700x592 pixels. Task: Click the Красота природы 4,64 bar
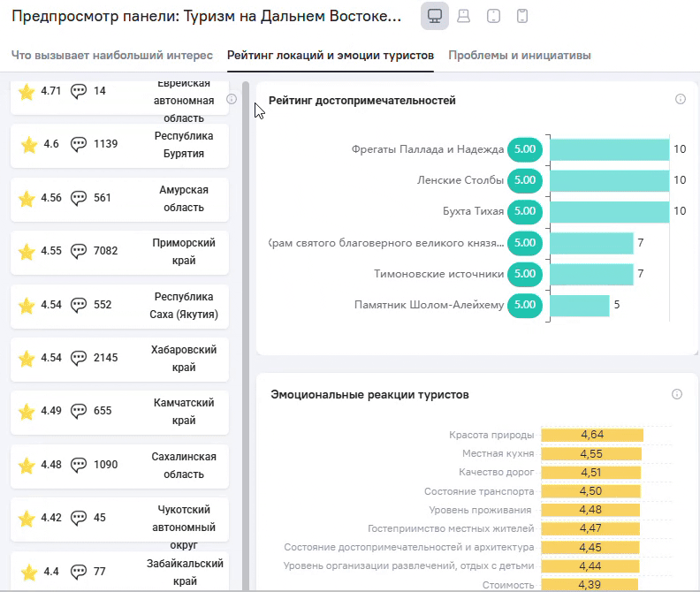[591, 435]
